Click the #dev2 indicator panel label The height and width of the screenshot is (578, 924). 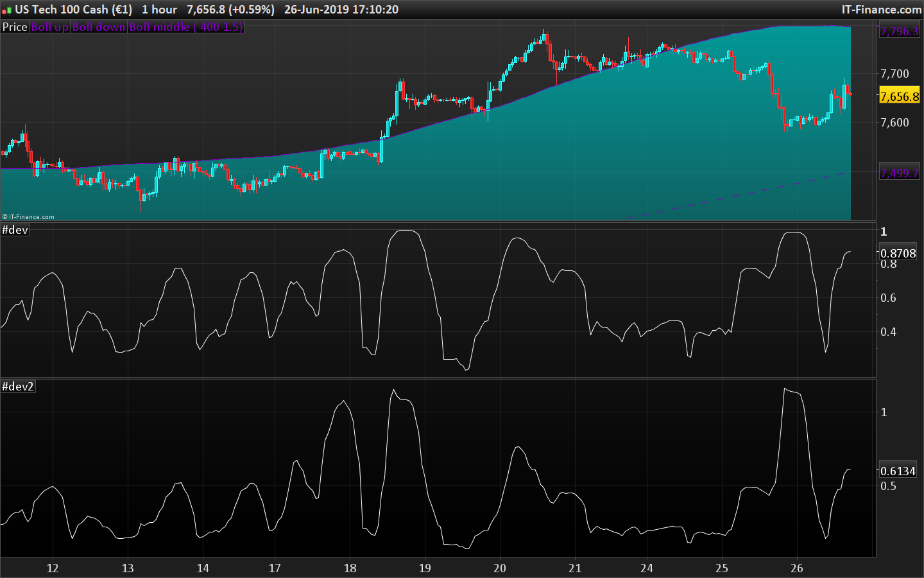point(18,387)
